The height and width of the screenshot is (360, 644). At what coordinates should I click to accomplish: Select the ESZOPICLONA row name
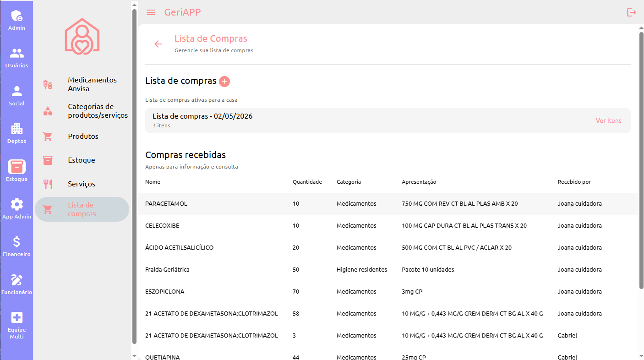tap(165, 292)
